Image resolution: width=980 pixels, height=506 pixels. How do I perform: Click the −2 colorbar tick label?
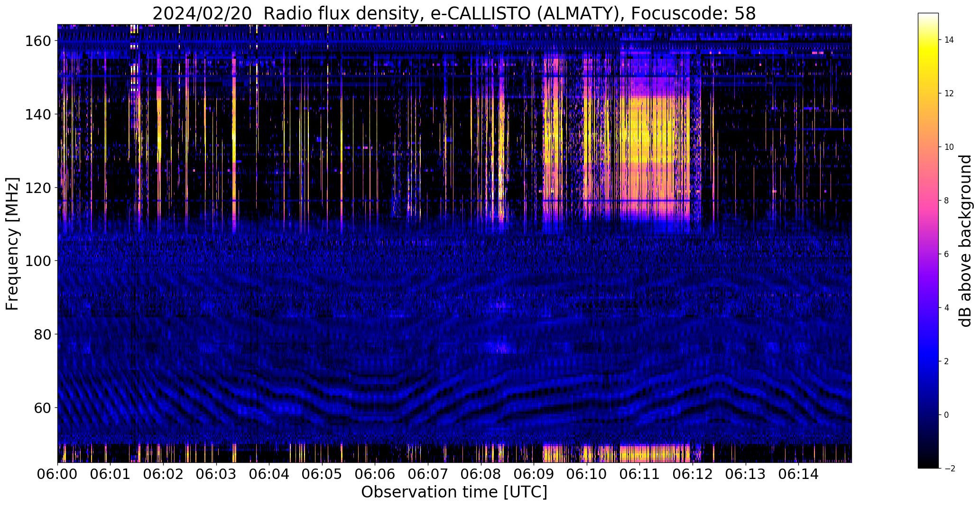coord(949,469)
